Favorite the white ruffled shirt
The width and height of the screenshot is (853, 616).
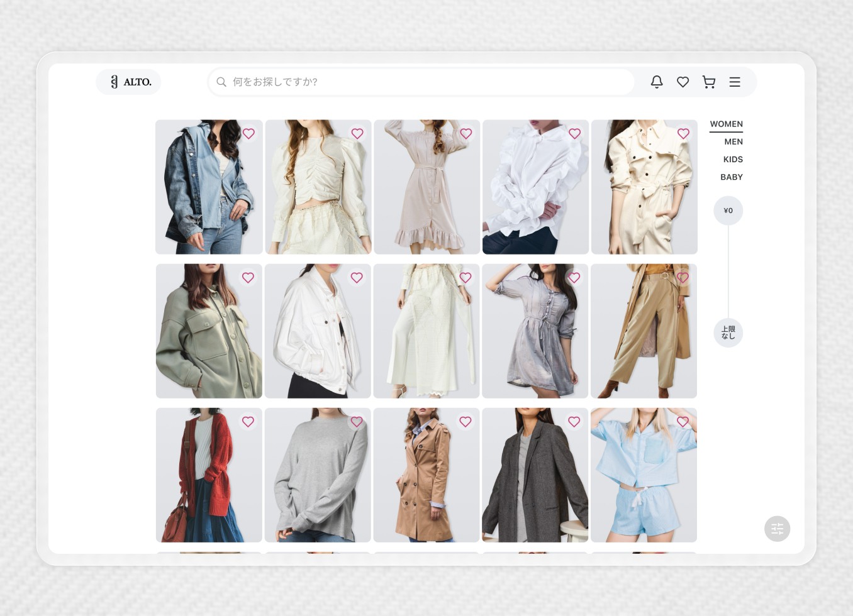point(575,134)
